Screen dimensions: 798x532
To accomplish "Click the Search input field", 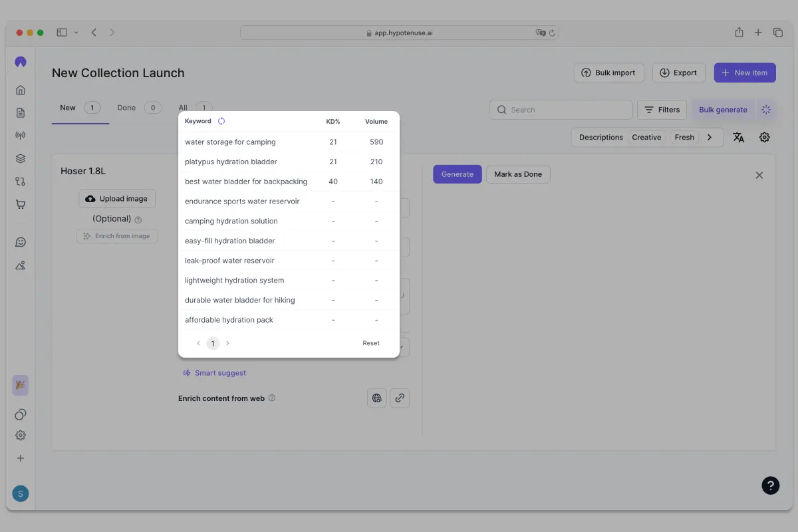I will point(561,110).
